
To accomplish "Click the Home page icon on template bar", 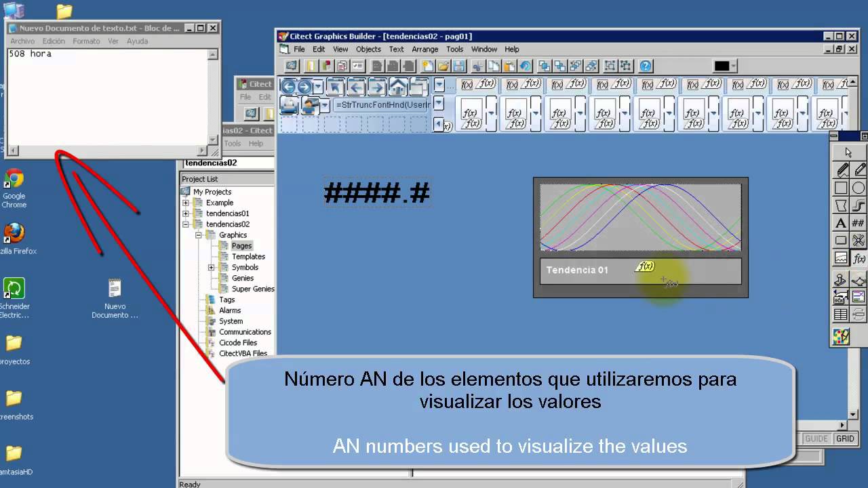I will (x=398, y=86).
